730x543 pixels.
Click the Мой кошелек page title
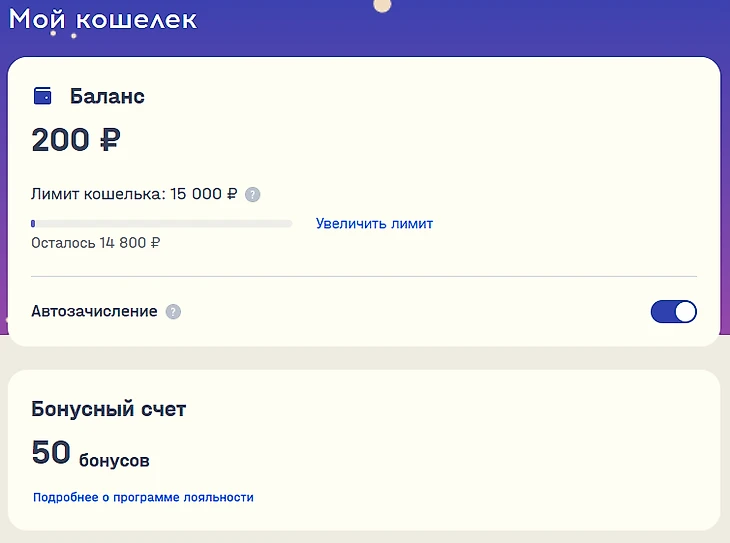coord(102,19)
